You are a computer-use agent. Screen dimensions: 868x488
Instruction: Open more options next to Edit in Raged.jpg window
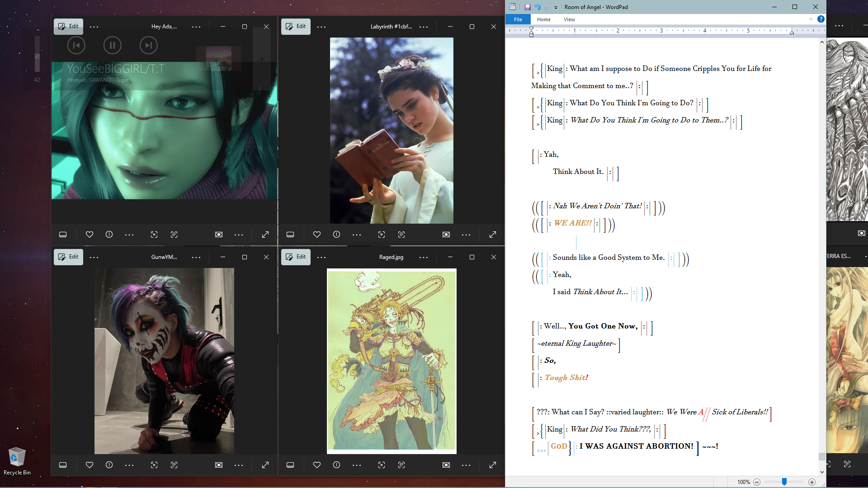click(321, 257)
